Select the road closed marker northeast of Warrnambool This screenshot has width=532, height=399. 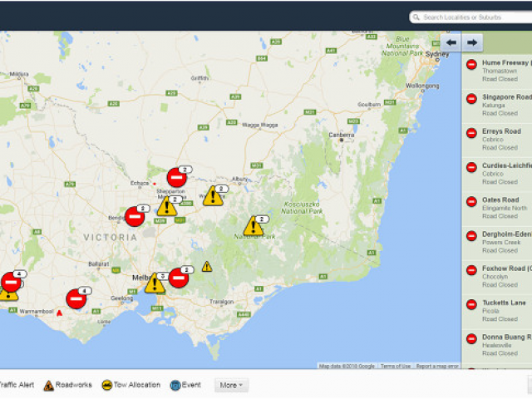[x=76, y=299]
